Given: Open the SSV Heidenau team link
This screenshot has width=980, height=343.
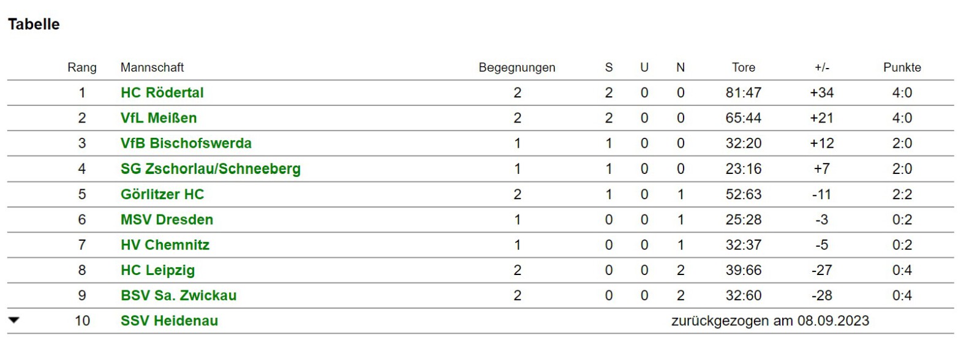Looking at the screenshot, I should coord(169,321).
